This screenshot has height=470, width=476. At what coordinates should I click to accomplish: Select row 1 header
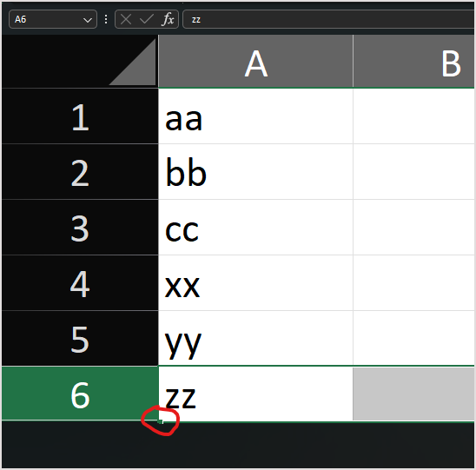coord(80,116)
